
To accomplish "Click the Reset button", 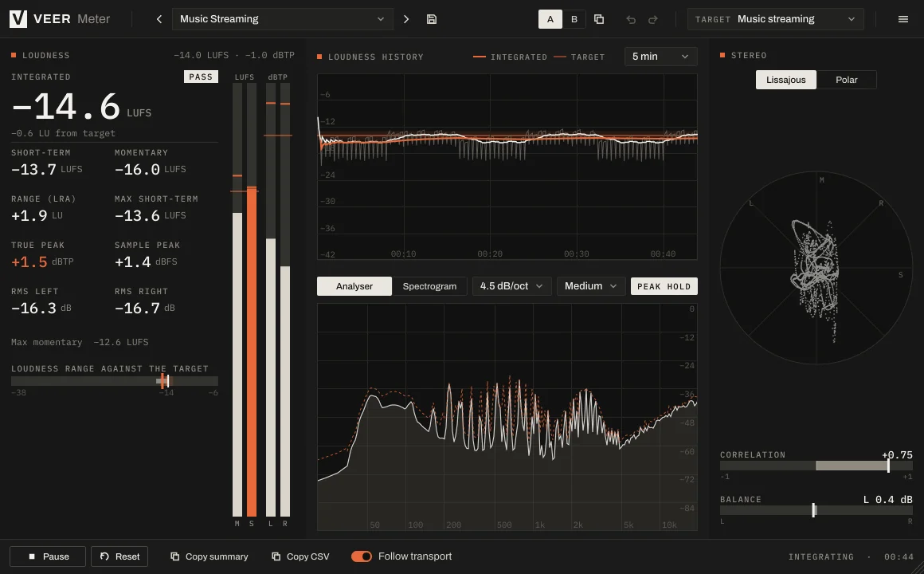I will click(x=119, y=556).
